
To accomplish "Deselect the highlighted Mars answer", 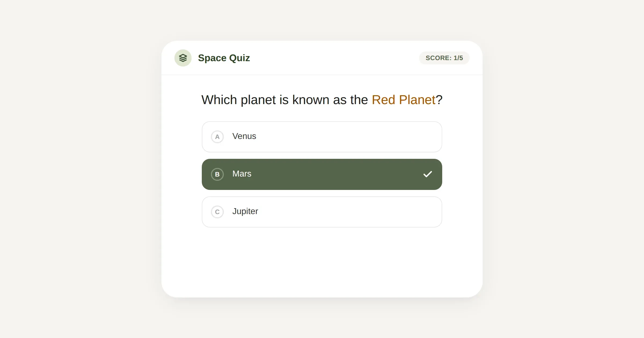I will pos(321,174).
